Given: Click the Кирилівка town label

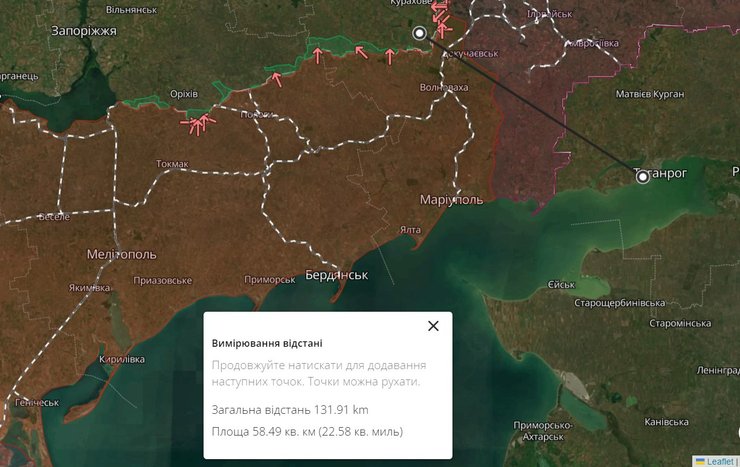Looking at the screenshot, I should coord(122,359).
